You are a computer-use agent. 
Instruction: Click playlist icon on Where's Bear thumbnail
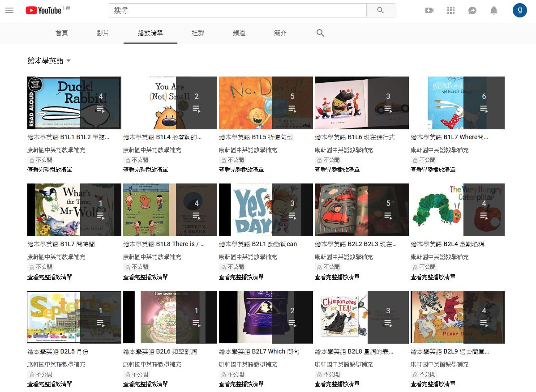click(x=484, y=109)
